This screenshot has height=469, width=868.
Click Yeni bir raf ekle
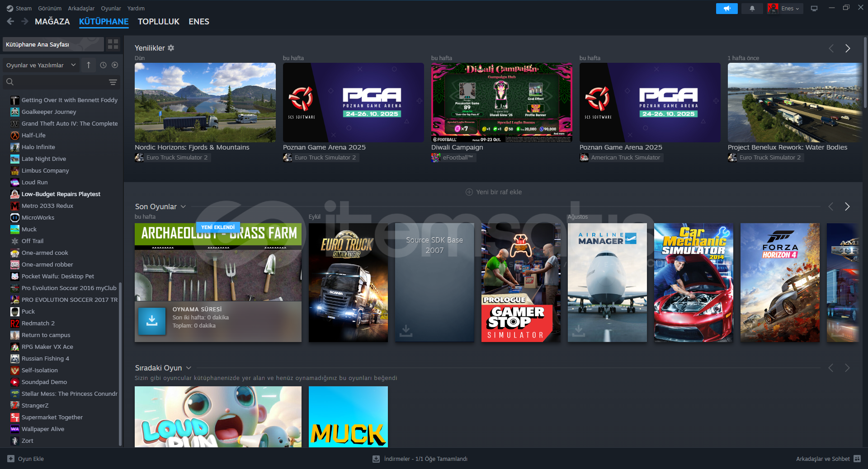click(x=494, y=192)
